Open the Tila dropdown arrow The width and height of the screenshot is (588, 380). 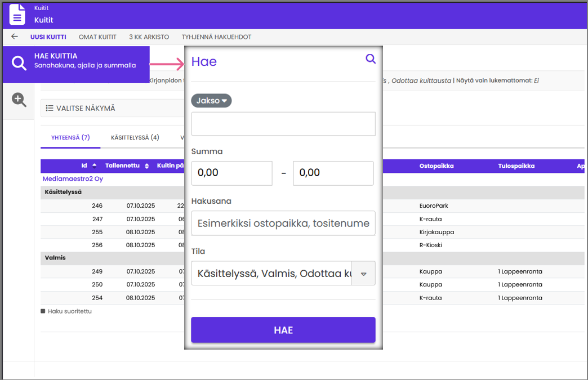pos(363,274)
